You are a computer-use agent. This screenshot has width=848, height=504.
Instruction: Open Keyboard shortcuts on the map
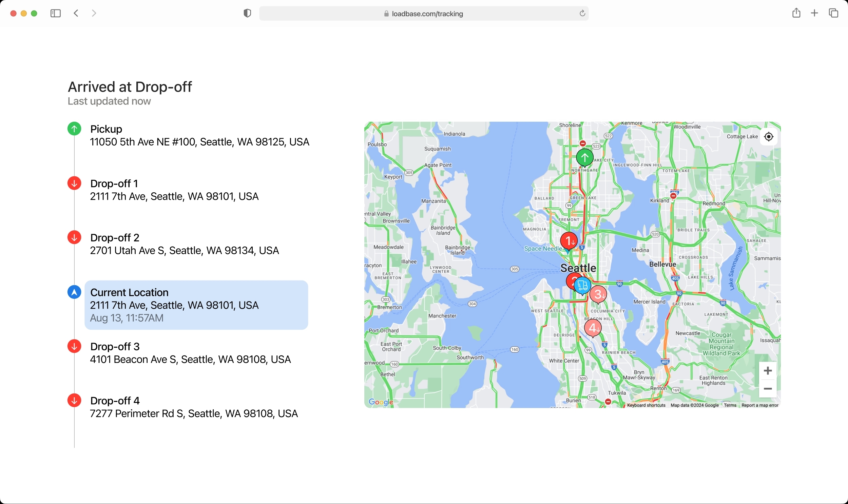pyautogui.click(x=646, y=405)
